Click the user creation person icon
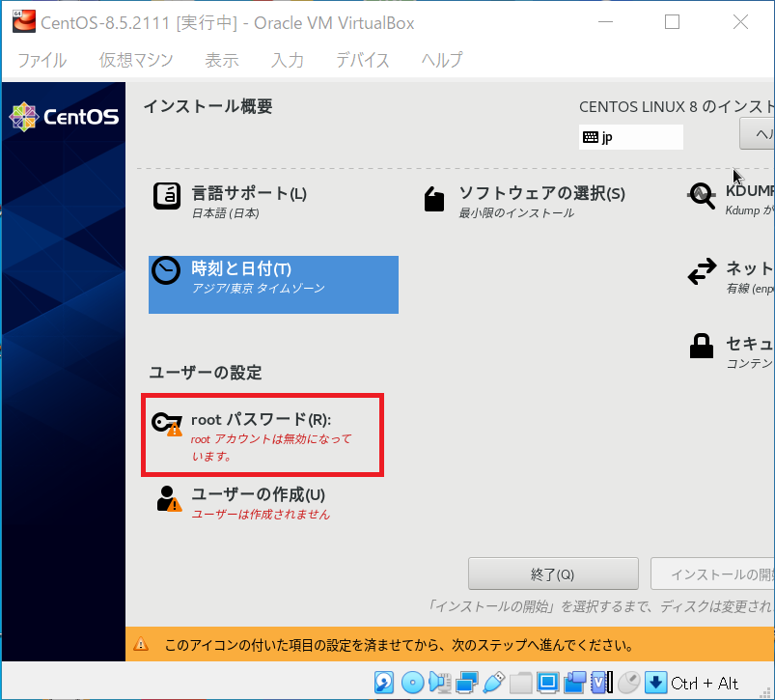 169,499
